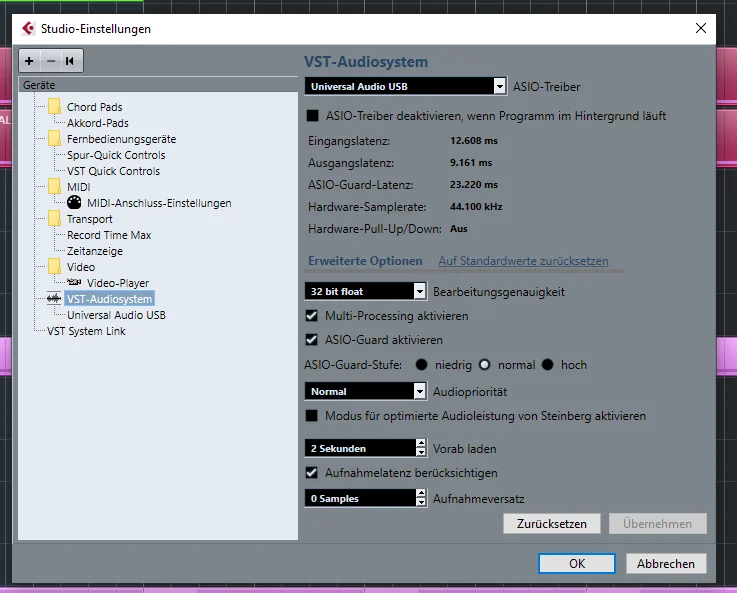Close the Studio-Einstellungen dialog
Image resolution: width=737 pixels, height=593 pixels.
click(x=701, y=28)
